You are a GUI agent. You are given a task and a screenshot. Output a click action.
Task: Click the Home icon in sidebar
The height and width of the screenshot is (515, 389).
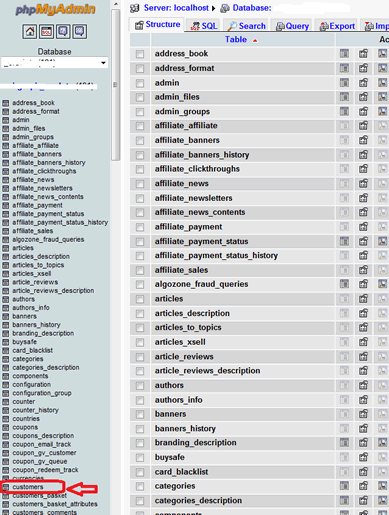coord(30,32)
